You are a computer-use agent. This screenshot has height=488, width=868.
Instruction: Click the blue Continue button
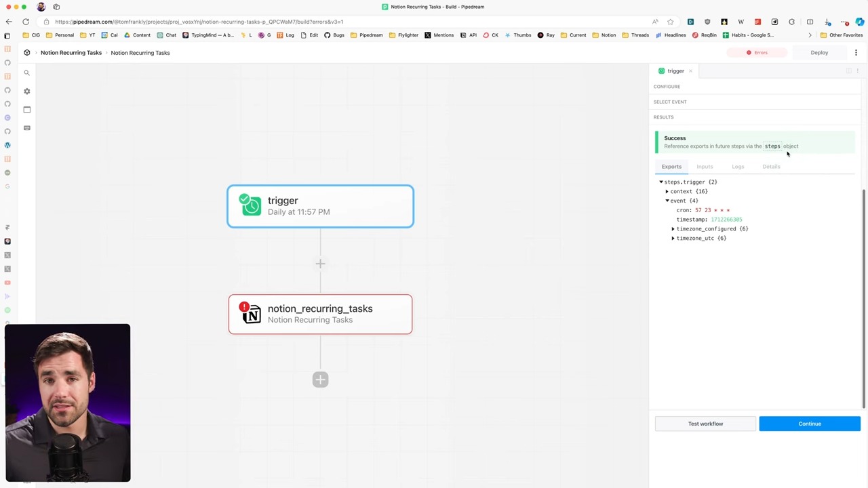[x=810, y=424]
